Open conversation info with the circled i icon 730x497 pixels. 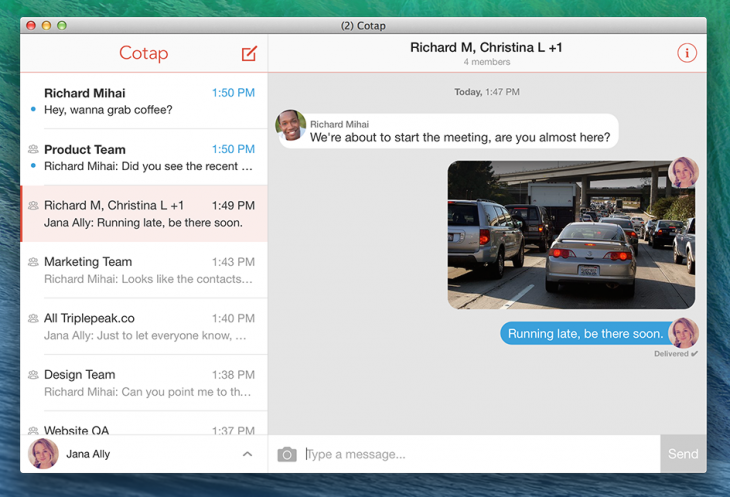click(x=687, y=53)
